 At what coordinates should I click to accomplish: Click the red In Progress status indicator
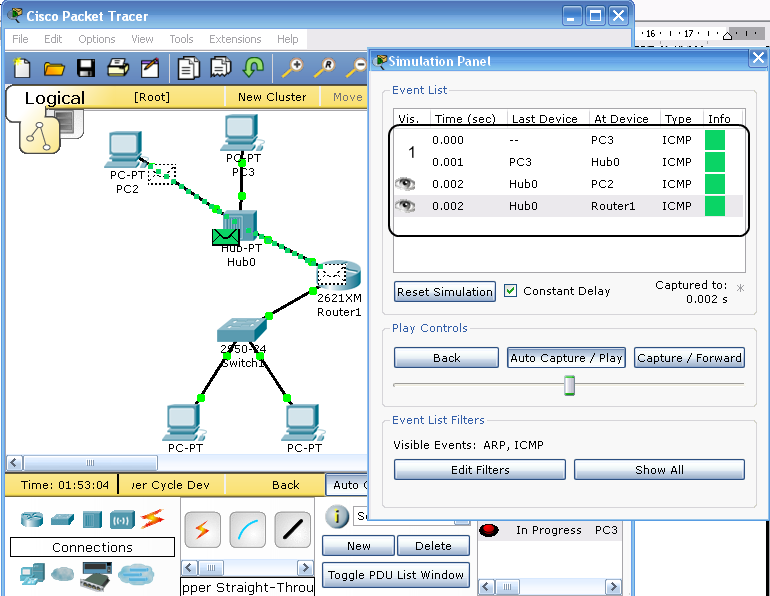pyautogui.click(x=489, y=530)
